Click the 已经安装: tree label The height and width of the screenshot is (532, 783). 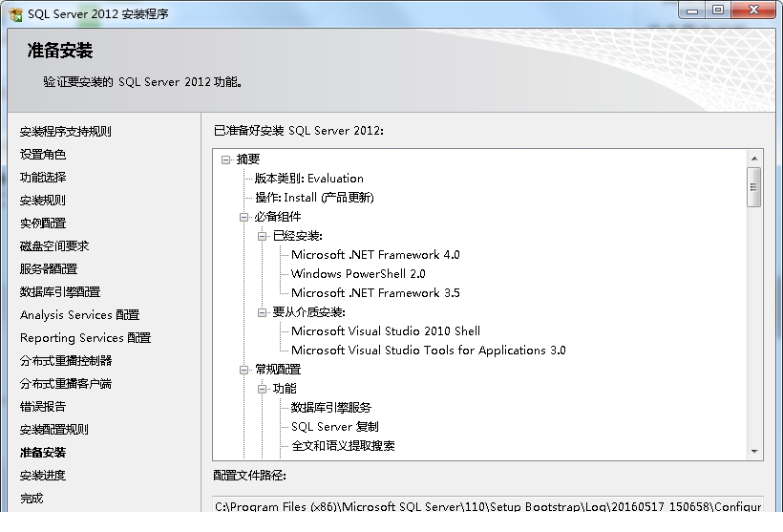pos(298,236)
